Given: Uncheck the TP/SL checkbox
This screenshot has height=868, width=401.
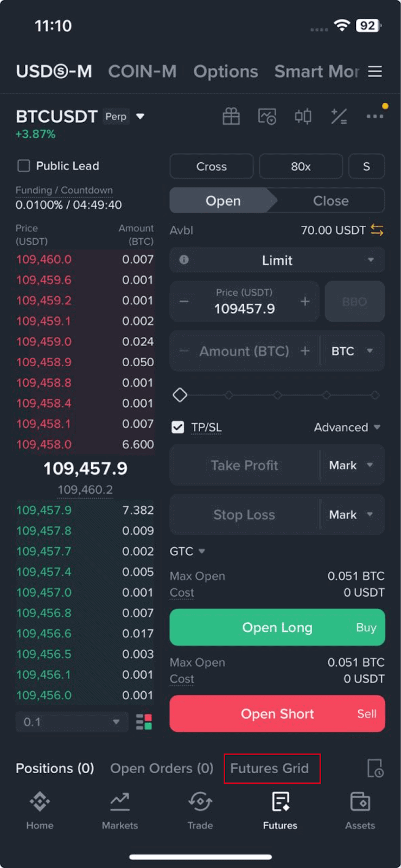Looking at the screenshot, I should (x=178, y=427).
